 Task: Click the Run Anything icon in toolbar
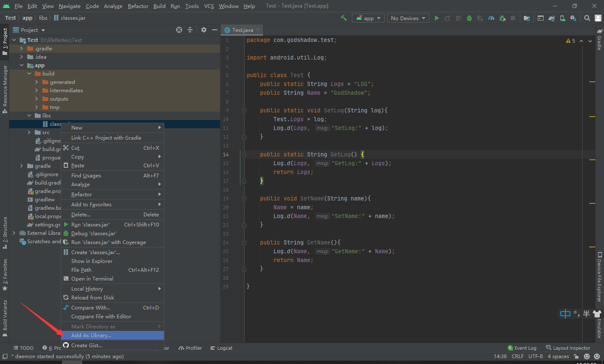[541, 18]
